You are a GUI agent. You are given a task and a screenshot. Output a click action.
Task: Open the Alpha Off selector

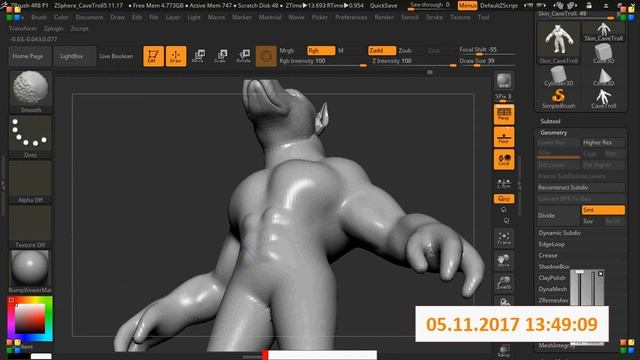(31, 182)
